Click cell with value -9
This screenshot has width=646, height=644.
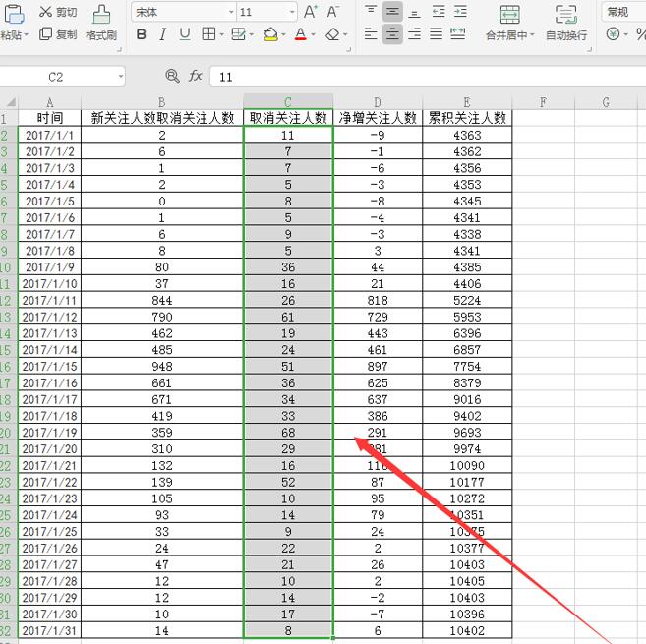[x=378, y=135]
